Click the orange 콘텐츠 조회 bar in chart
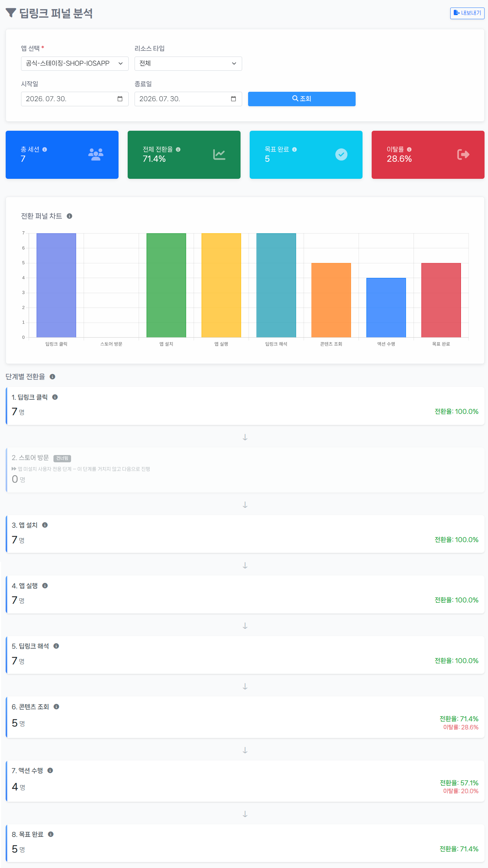Viewport: 488px width, 868px height. coord(331,300)
